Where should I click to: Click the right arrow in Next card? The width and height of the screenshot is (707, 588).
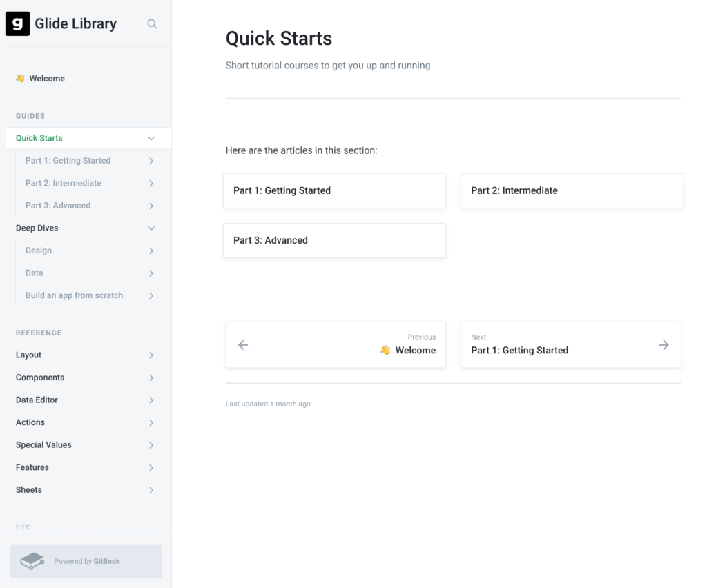coord(664,345)
